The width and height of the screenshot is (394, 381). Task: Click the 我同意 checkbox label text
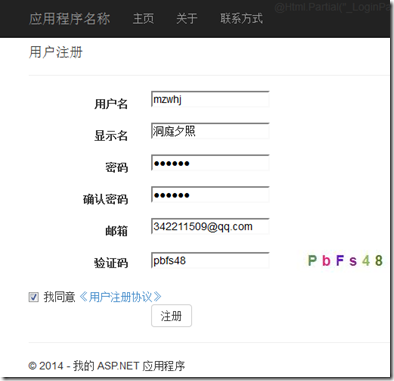pos(59,297)
